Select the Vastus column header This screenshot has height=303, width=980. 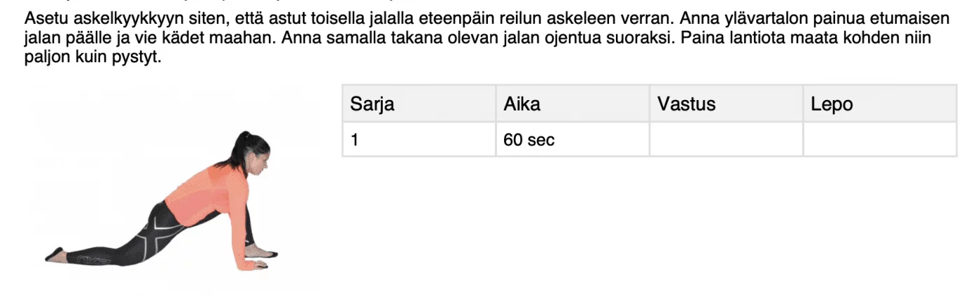click(x=726, y=104)
